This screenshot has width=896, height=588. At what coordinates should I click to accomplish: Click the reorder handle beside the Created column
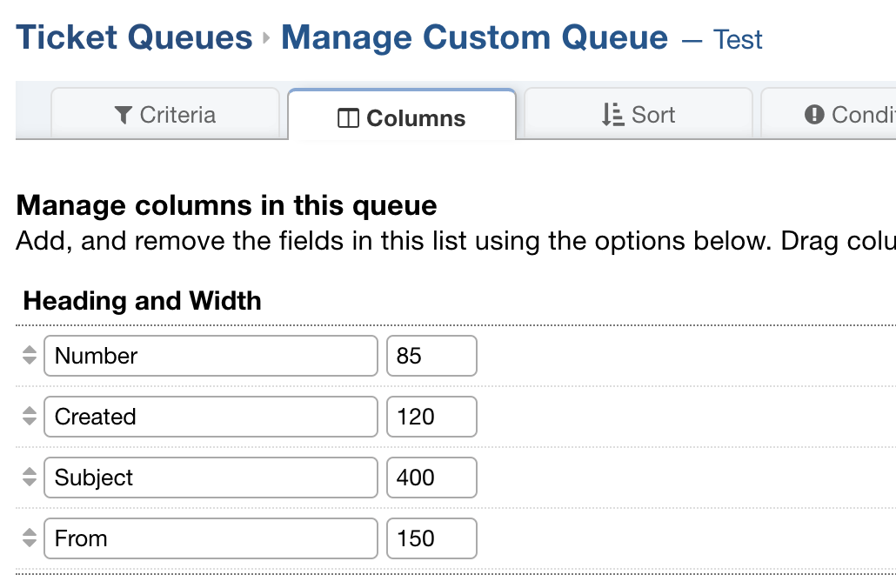click(x=30, y=417)
